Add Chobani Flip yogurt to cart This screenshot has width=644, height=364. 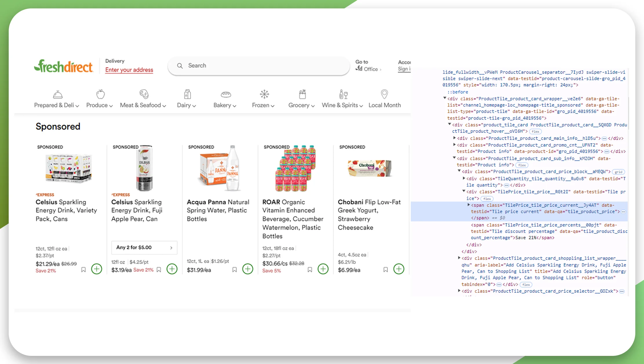click(x=399, y=269)
